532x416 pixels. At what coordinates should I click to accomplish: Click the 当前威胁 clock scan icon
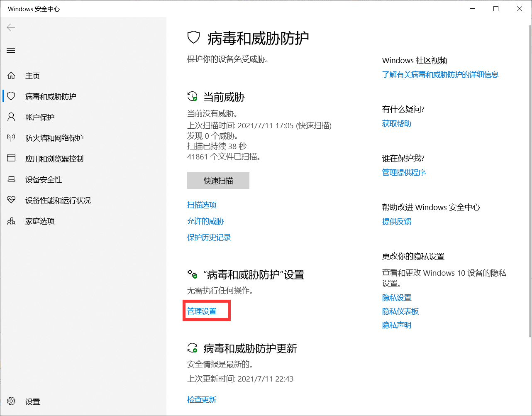click(192, 97)
